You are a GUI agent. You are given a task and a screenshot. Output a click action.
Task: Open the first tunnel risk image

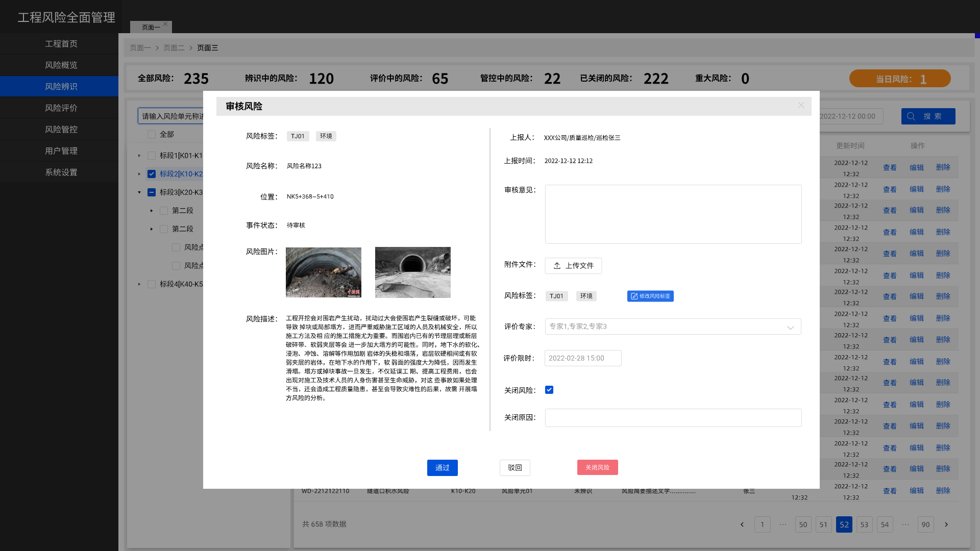pos(324,272)
